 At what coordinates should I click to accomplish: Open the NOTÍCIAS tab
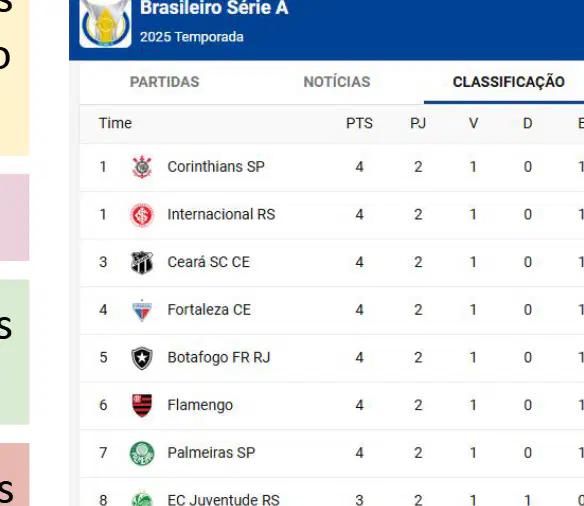tap(337, 82)
